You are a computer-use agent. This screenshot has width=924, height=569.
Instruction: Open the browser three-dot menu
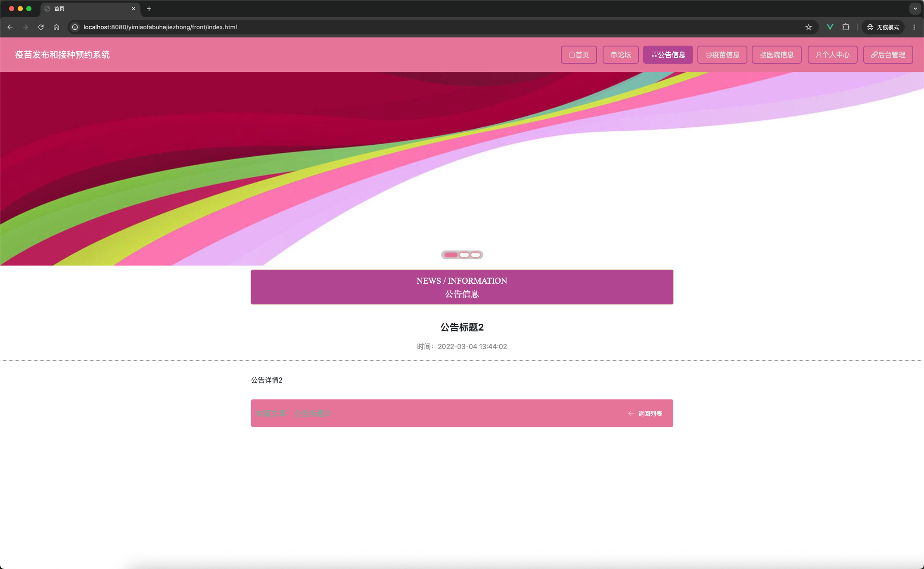click(x=914, y=27)
